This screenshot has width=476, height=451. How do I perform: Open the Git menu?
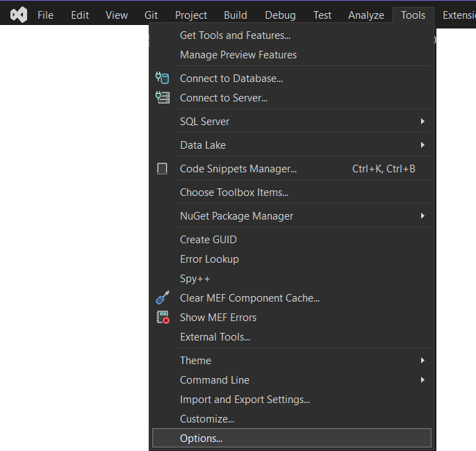(x=151, y=15)
